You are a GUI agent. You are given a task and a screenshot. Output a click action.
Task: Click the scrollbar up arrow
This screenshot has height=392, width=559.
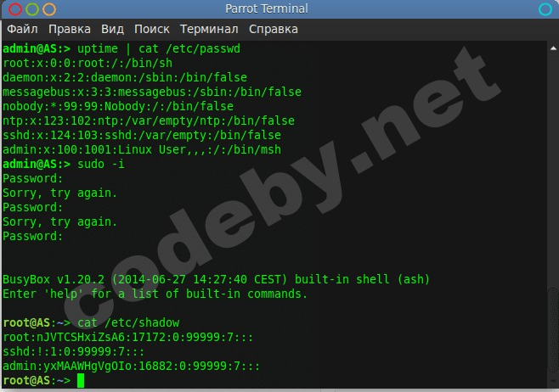553,48
